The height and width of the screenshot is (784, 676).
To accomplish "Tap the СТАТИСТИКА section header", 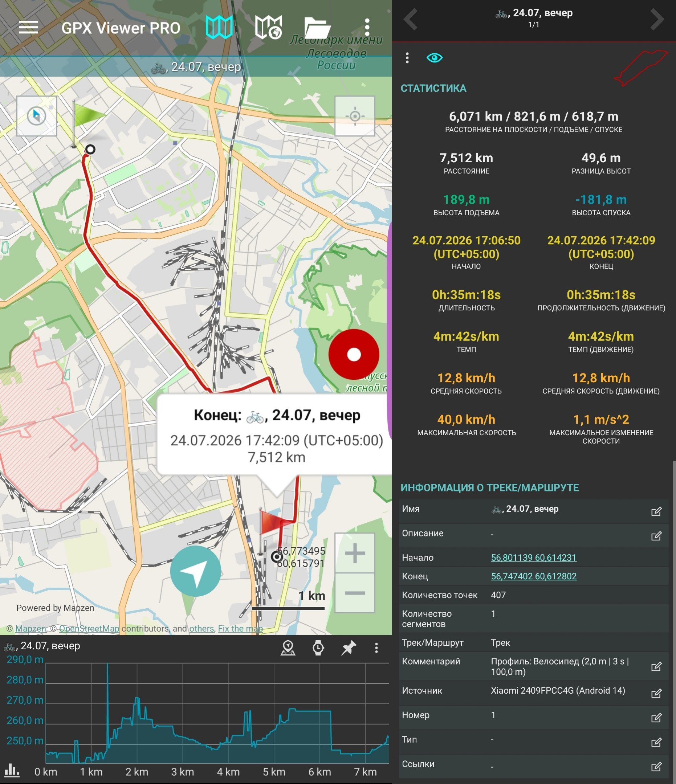I will [x=433, y=88].
